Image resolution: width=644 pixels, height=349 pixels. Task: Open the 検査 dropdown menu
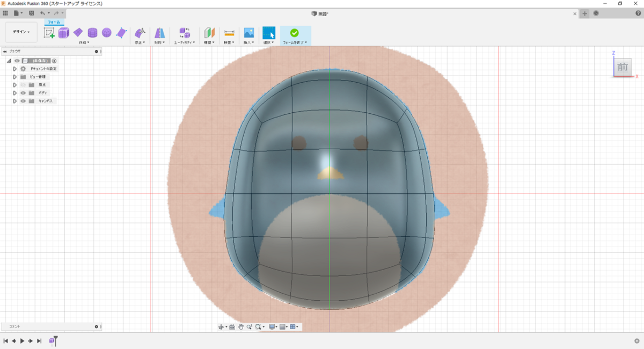coord(229,42)
